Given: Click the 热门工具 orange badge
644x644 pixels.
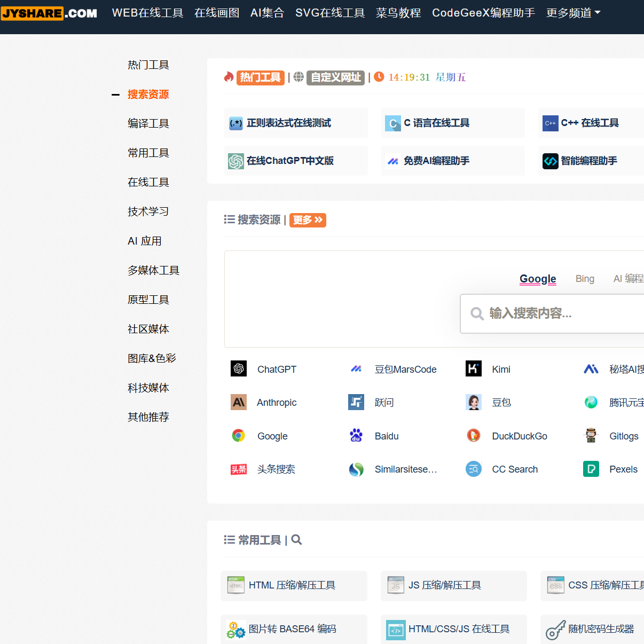Looking at the screenshot, I should click(260, 77).
